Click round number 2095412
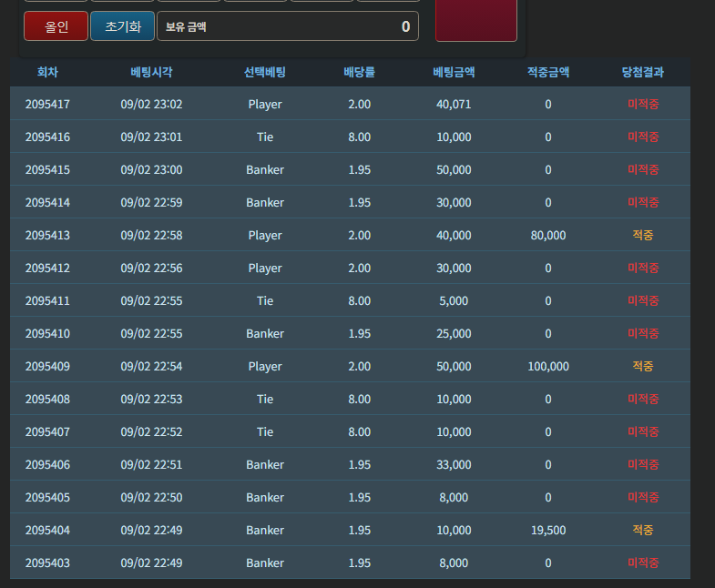Viewport: 715px width, 588px height. (x=47, y=269)
